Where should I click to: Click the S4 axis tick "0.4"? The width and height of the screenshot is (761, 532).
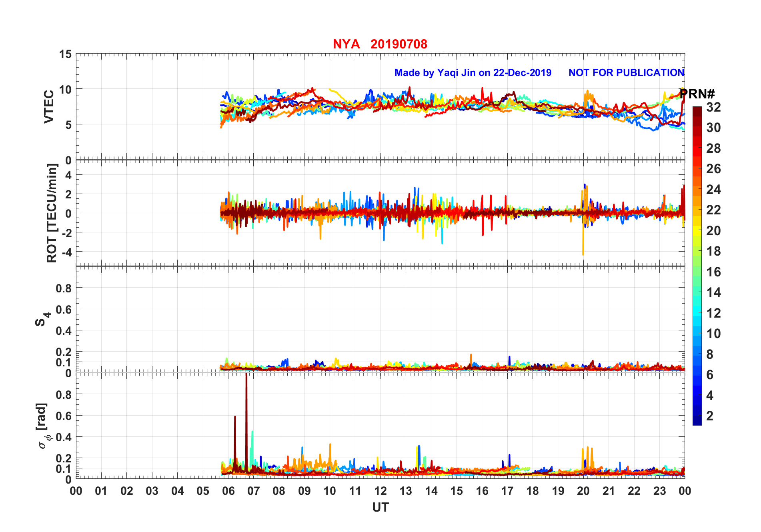64,331
